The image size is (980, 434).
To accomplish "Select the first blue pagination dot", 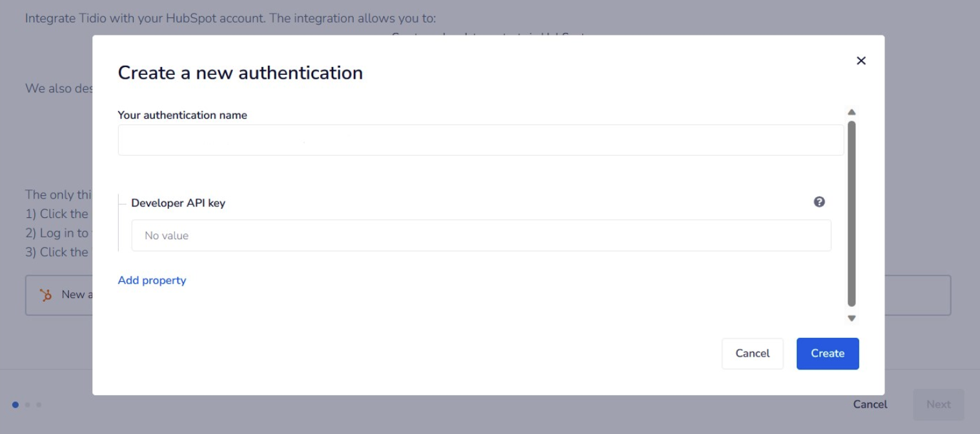I will coord(15,405).
